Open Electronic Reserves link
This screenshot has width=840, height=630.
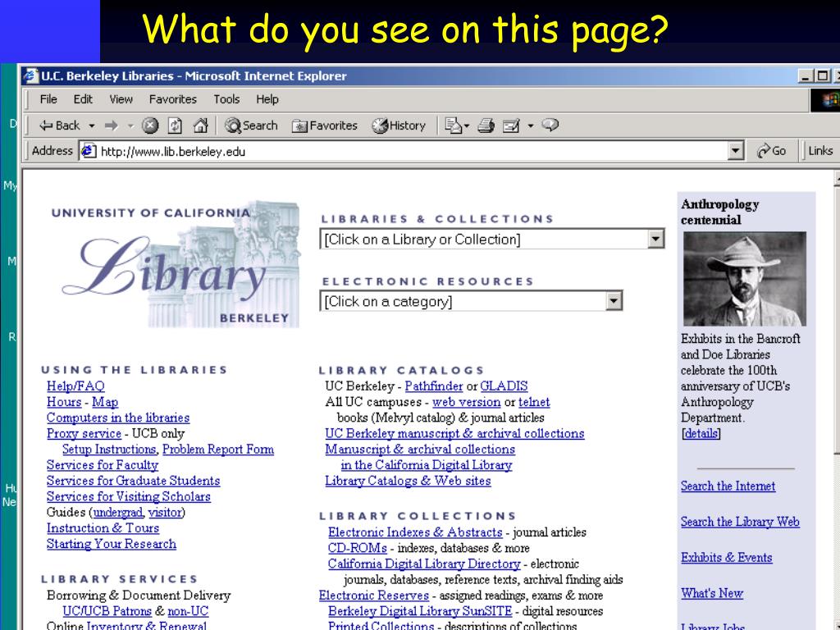tap(373, 596)
